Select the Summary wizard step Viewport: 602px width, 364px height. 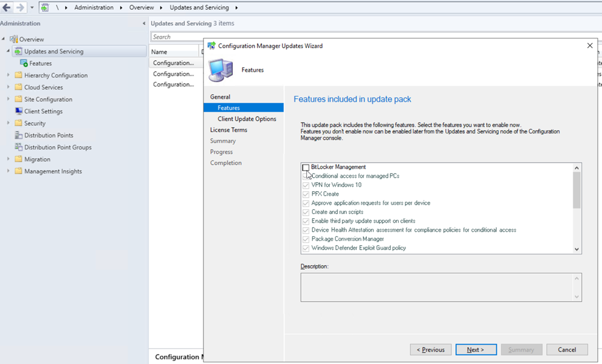point(223,141)
